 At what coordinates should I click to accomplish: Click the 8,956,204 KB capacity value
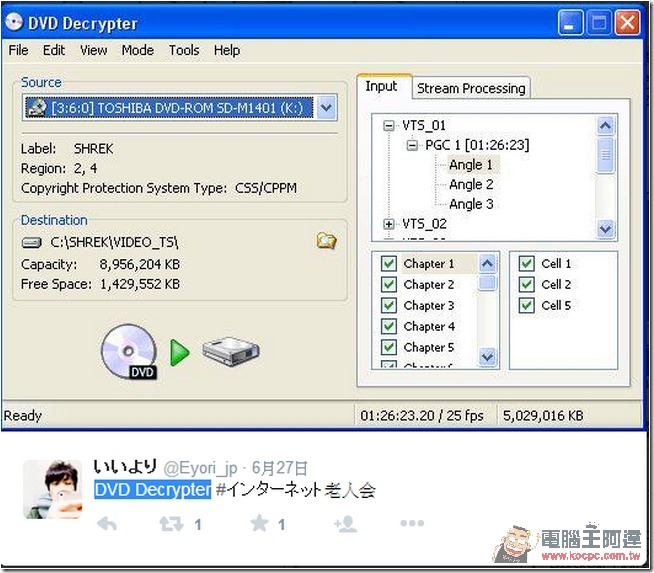(140, 264)
